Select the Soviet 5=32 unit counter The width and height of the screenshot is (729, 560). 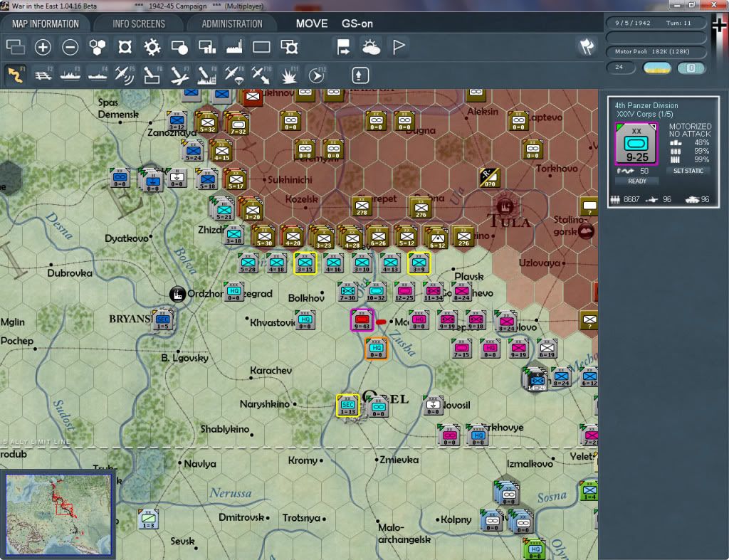(x=207, y=122)
